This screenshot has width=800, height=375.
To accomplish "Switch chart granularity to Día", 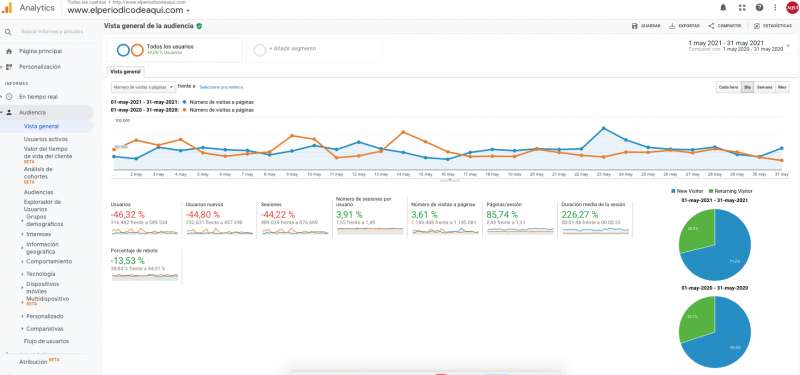I will pos(747,87).
